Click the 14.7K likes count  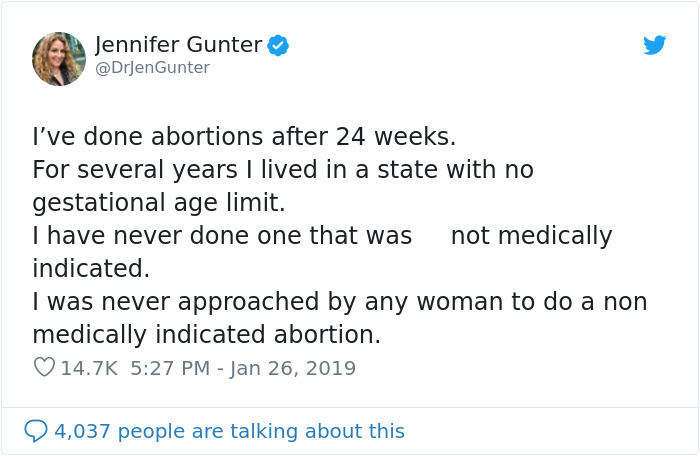[89, 368]
